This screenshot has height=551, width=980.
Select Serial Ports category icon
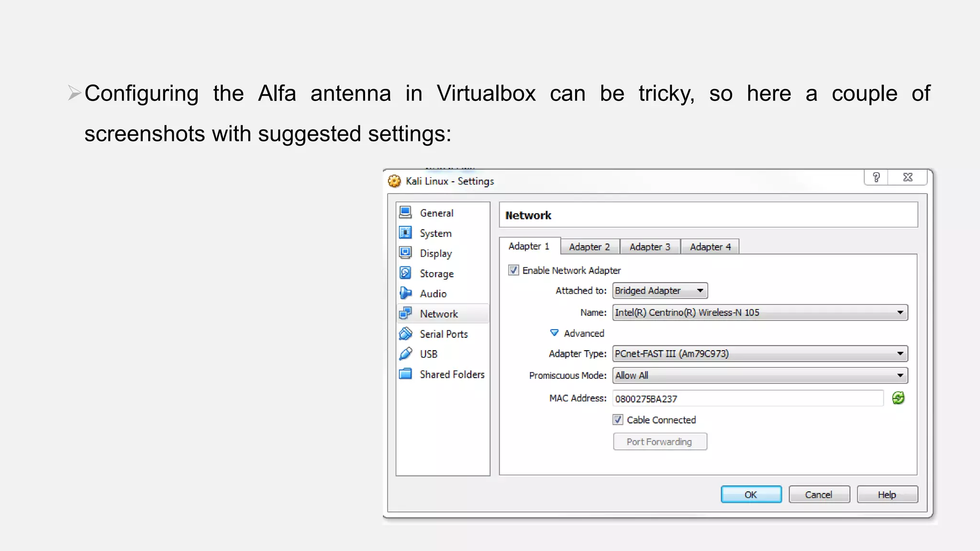[x=405, y=333]
